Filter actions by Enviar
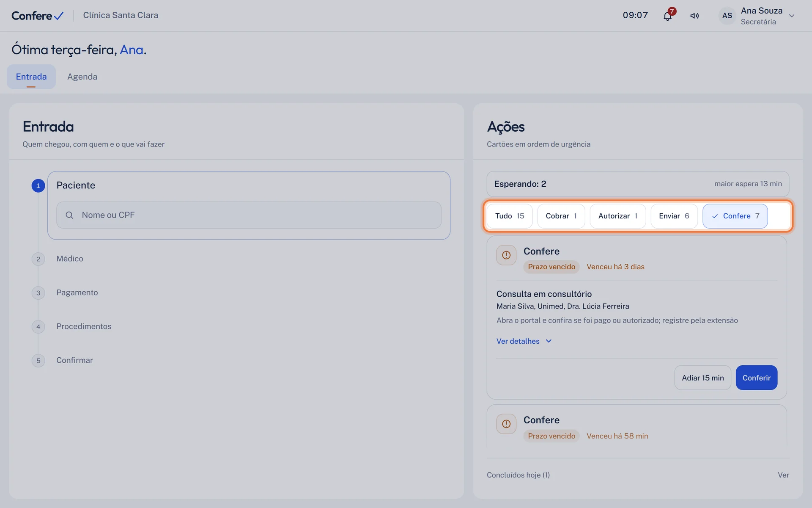This screenshot has height=508, width=812. click(674, 216)
